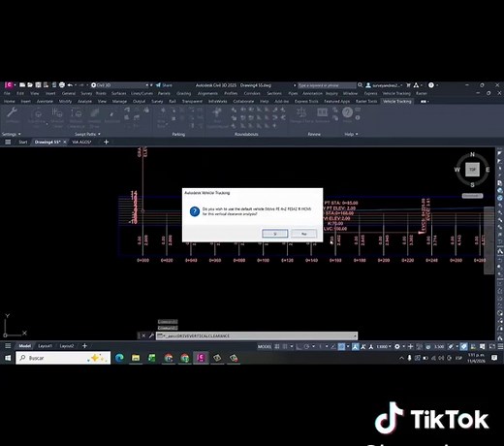Open the Alignments menu
Image resolution: width=504 pixels, height=446 pixels.
[x=207, y=93]
